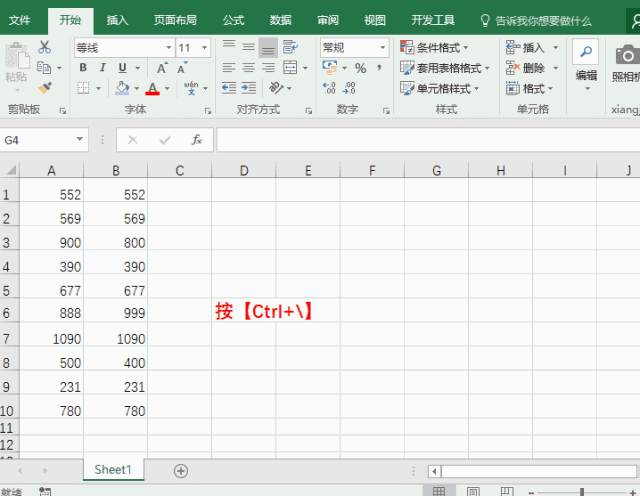This screenshot has height=496, width=640.
Task: Select the Sheet1 tab
Action: [x=113, y=469]
